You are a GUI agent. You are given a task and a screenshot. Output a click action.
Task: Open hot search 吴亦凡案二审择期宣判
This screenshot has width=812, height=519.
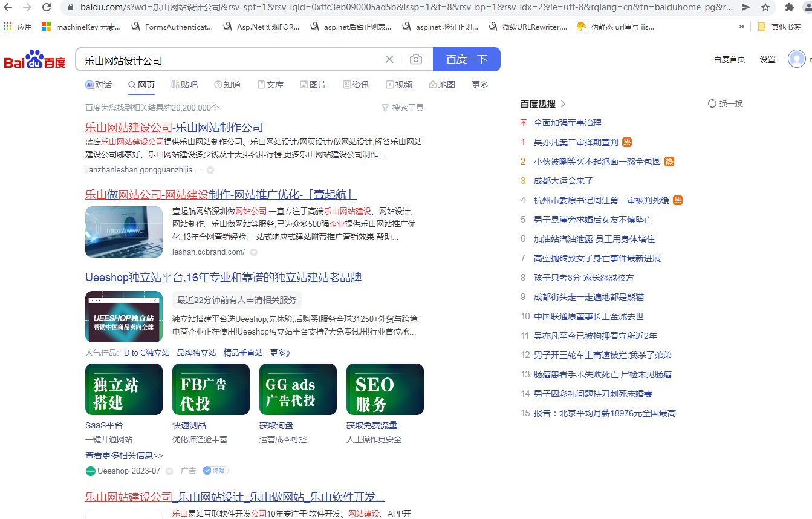tap(576, 142)
